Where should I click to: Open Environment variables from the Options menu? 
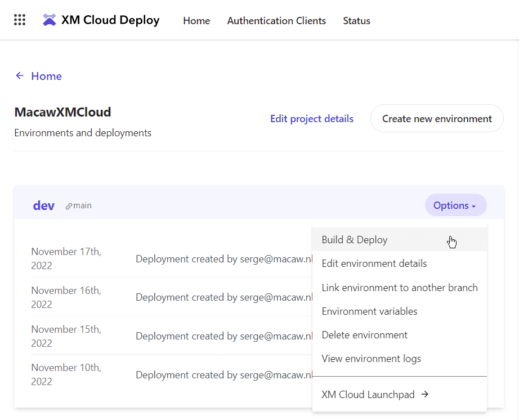[369, 311]
